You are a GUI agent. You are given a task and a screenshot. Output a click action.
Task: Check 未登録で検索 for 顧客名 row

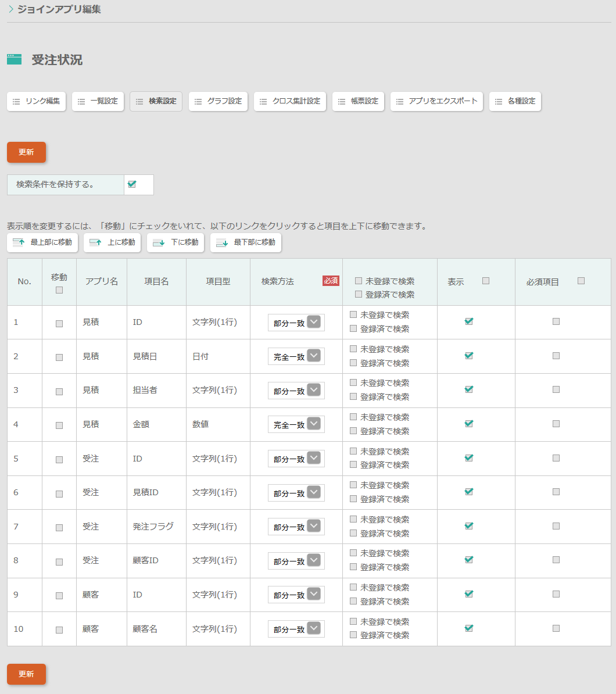pos(353,621)
